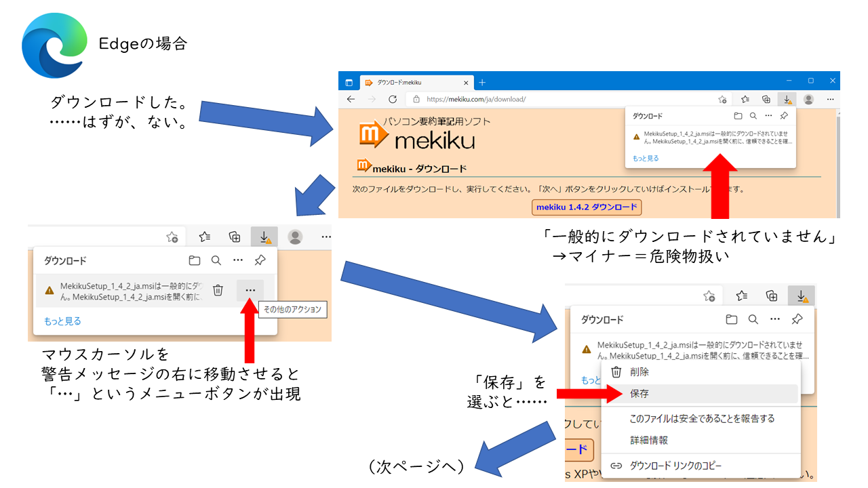
Task: Open the Collections icon in the toolbar
Action: (766, 99)
